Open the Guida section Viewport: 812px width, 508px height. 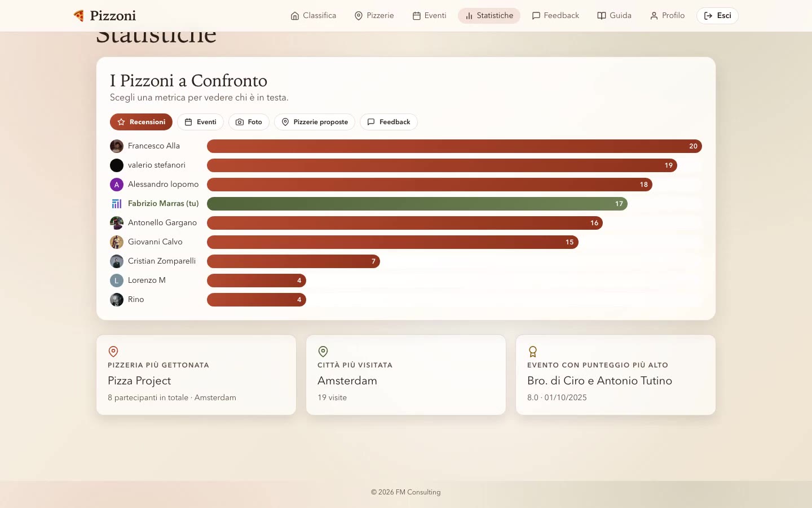(x=614, y=16)
